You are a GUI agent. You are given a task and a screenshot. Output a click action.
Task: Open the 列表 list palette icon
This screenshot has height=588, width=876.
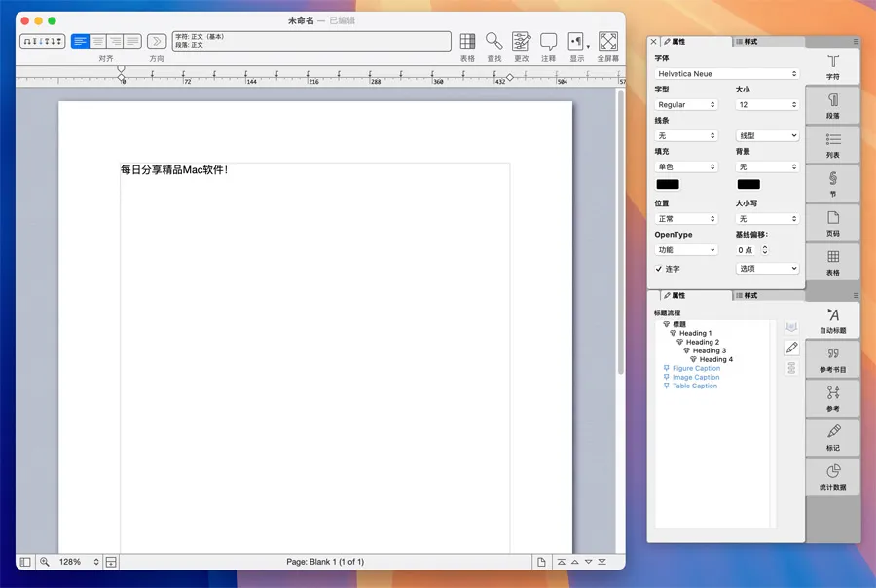(833, 144)
